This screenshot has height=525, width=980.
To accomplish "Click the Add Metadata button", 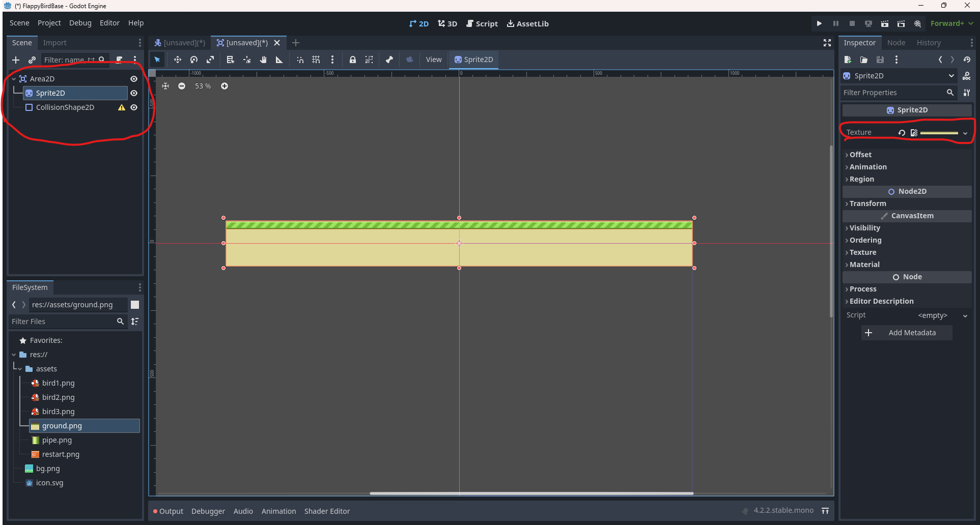I will 907,333.
